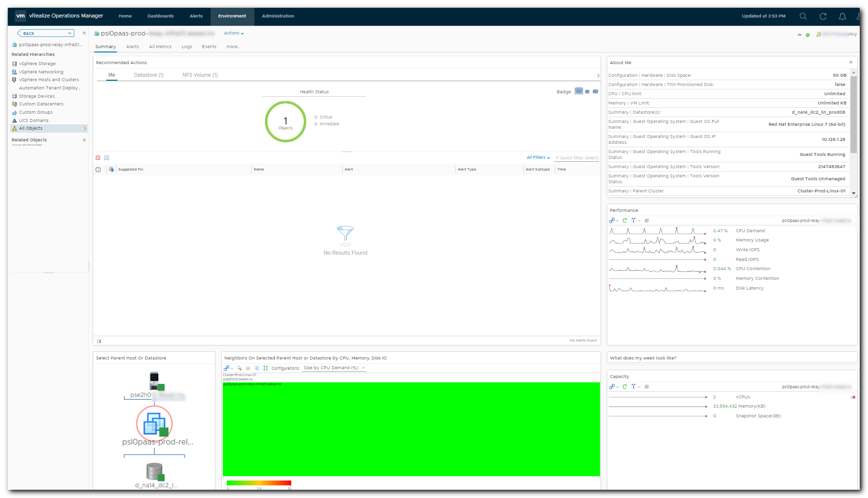Select the Health badge next to Badge label
The width and height of the screenshot is (868, 498).
pos(579,91)
